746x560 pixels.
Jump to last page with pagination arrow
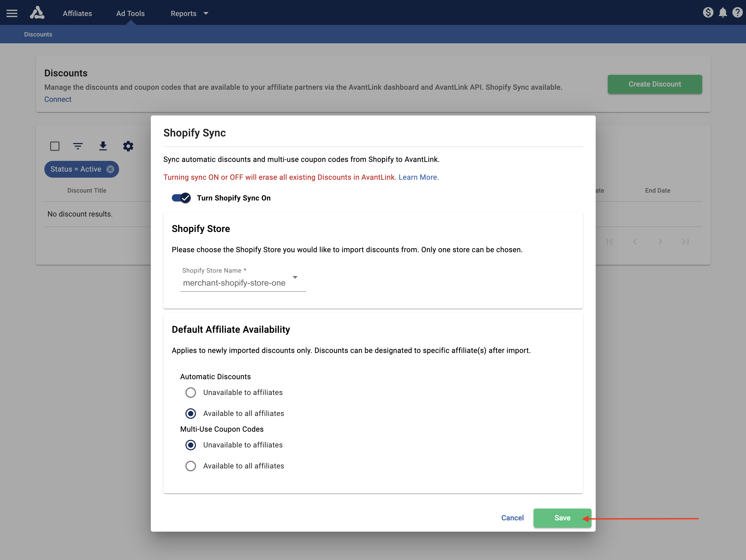point(685,241)
